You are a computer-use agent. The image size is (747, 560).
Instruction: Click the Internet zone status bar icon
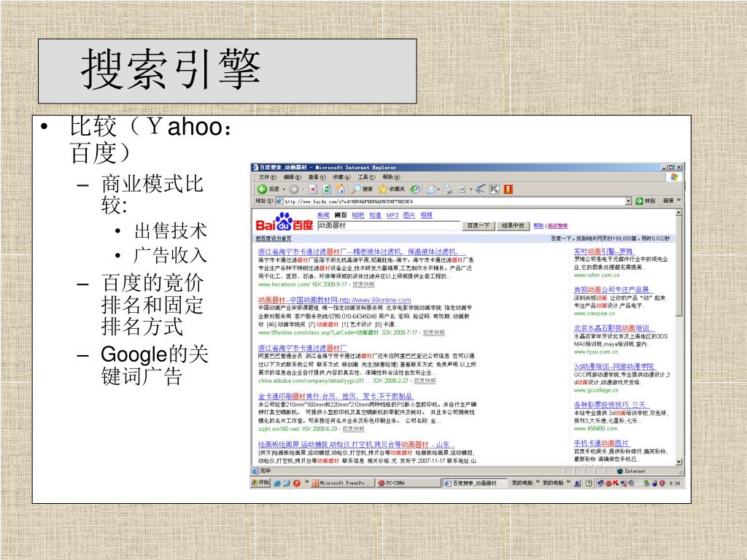click(x=620, y=471)
